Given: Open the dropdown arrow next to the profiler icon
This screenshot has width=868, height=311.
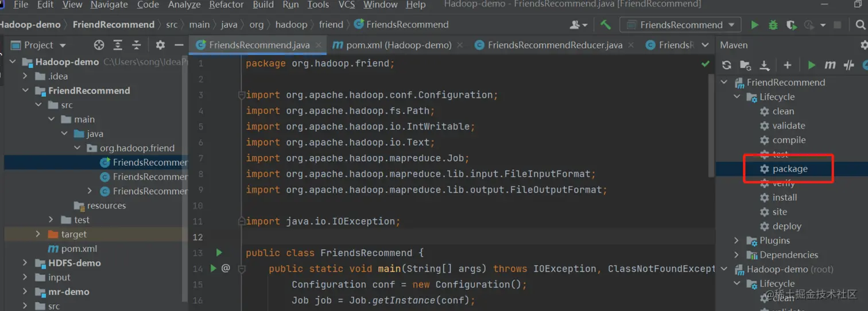Looking at the screenshot, I should [x=823, y=25].
